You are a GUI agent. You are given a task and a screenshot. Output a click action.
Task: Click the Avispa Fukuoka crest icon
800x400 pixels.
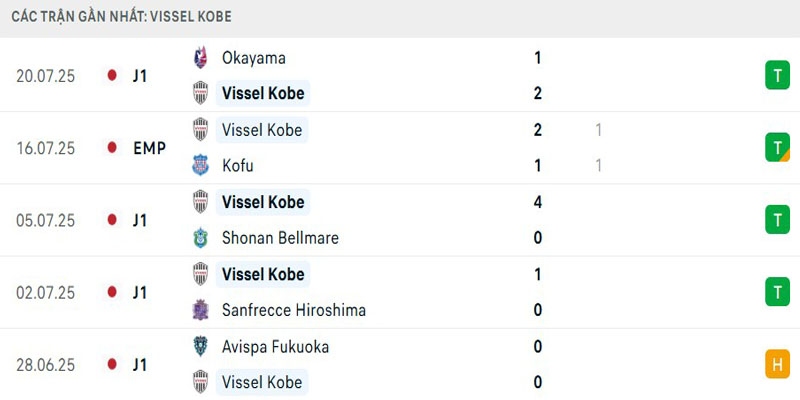coord(201,347)
